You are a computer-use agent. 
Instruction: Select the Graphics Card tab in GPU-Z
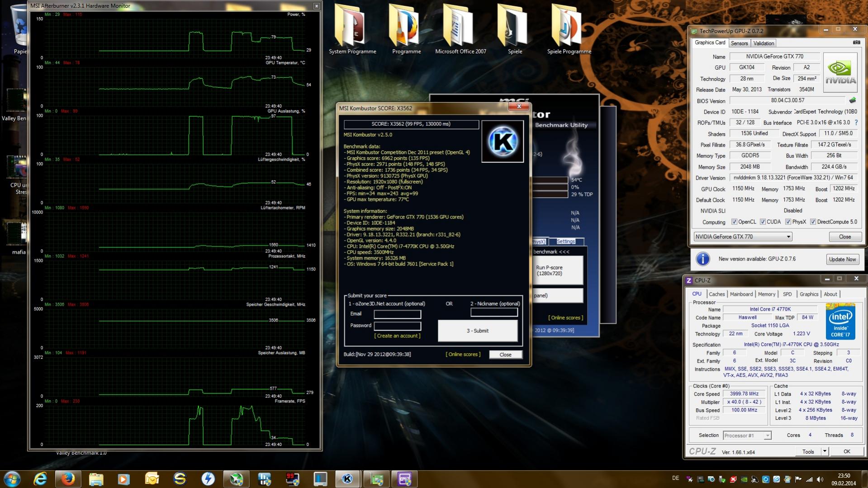[x=710, y=43]
